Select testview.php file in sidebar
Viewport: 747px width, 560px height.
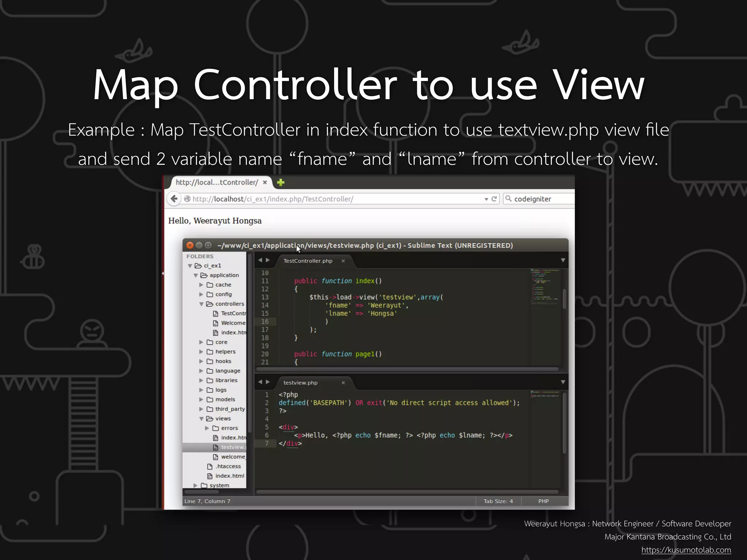232,447
